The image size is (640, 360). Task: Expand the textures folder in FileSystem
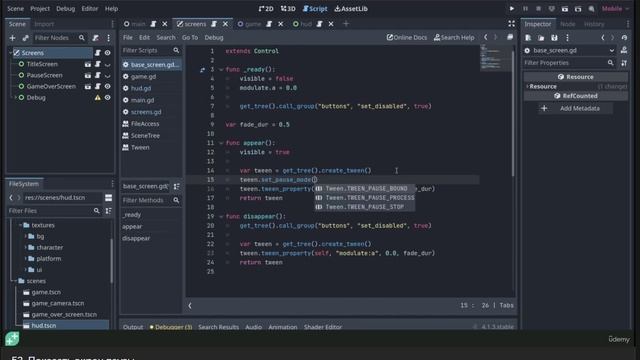[x=20, y=225]
